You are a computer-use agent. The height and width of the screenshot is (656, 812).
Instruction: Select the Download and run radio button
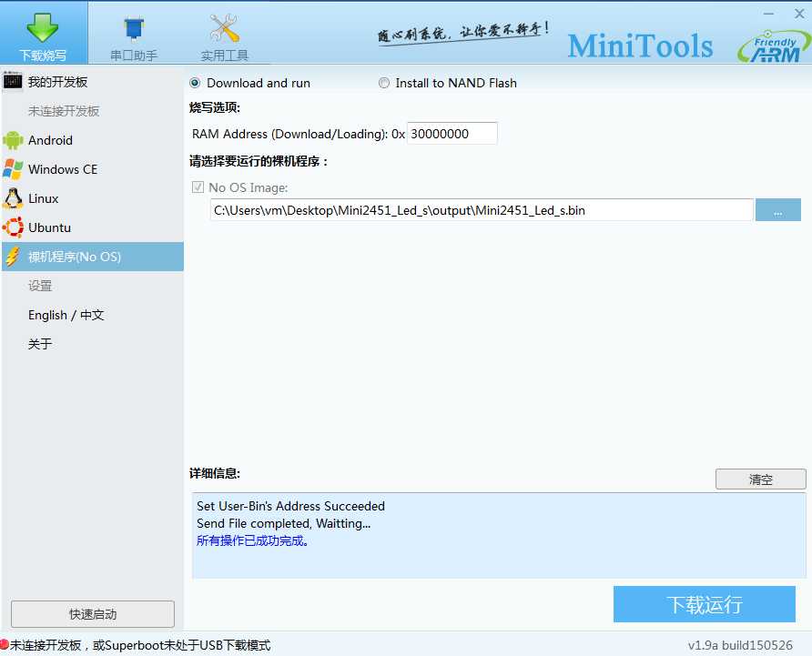[x=195, y=83]
